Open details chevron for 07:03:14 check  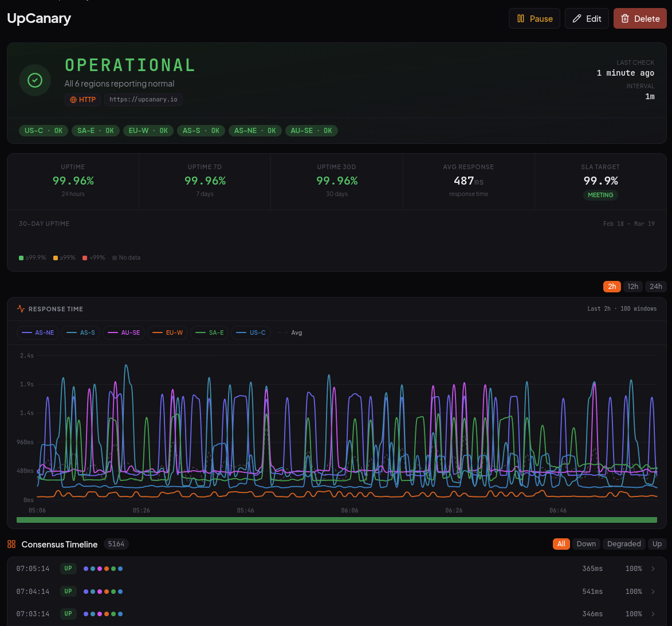click(653, 613)
